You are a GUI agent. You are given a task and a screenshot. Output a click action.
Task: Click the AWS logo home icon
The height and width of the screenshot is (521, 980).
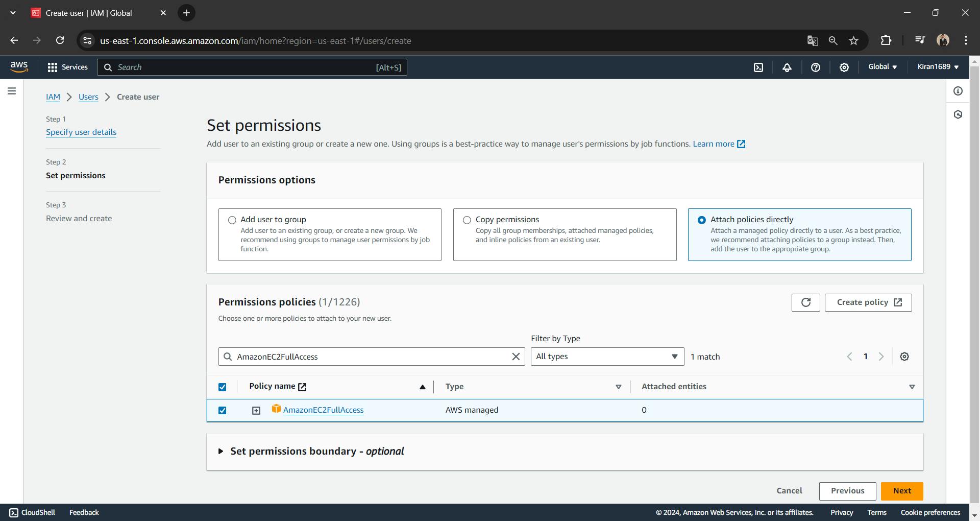[x=19, y=67]
